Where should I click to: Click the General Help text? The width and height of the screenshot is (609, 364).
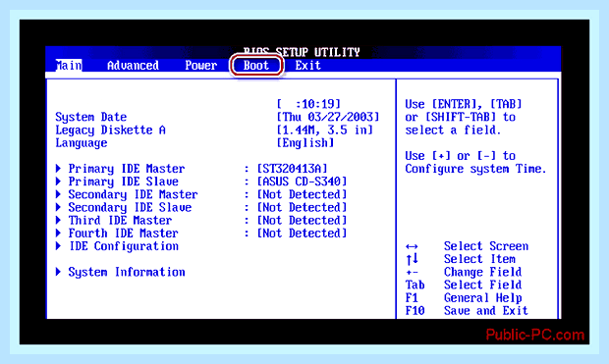pos(482,298)
